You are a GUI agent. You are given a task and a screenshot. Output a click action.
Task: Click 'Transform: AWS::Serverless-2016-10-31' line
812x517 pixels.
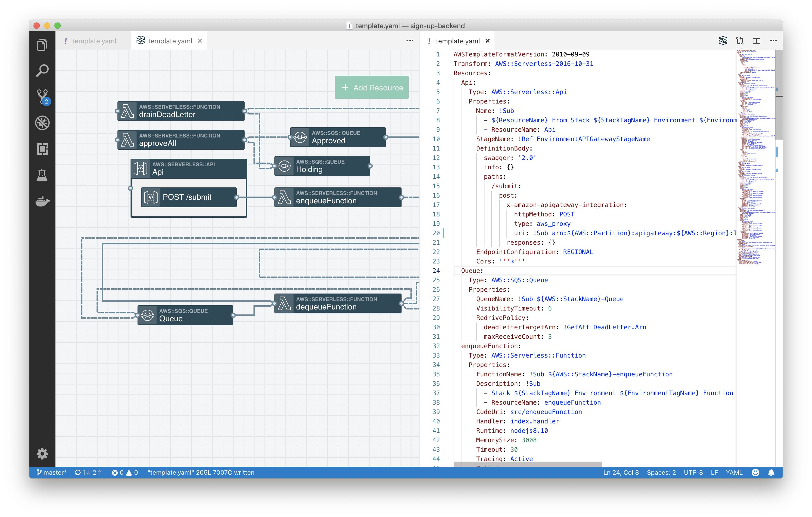523,64
